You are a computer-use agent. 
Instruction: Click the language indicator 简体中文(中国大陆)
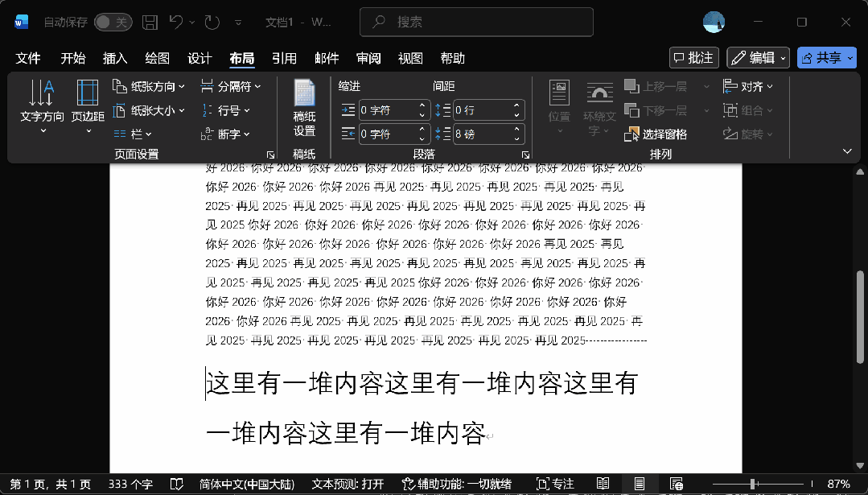tap(247, 485)
